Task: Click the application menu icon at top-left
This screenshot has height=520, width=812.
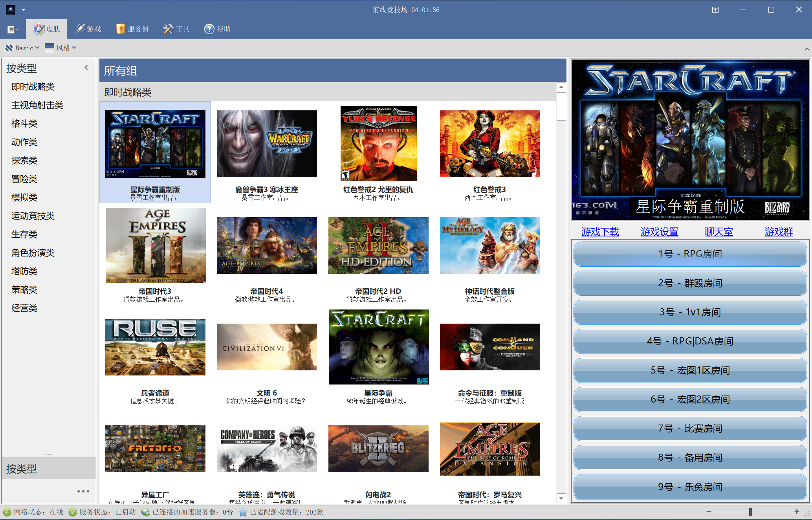Action: (x=11, y=9)
